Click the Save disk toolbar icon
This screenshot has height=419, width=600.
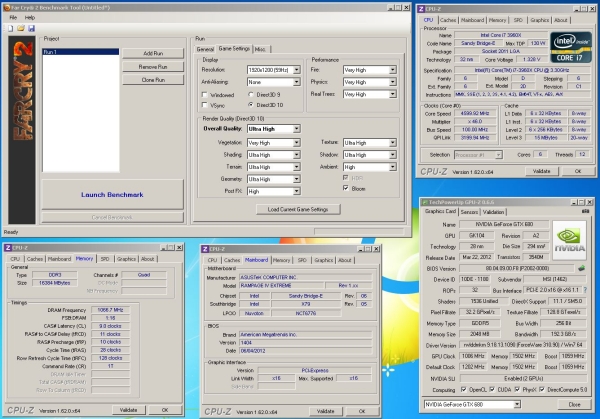click(x=31, y=28)
